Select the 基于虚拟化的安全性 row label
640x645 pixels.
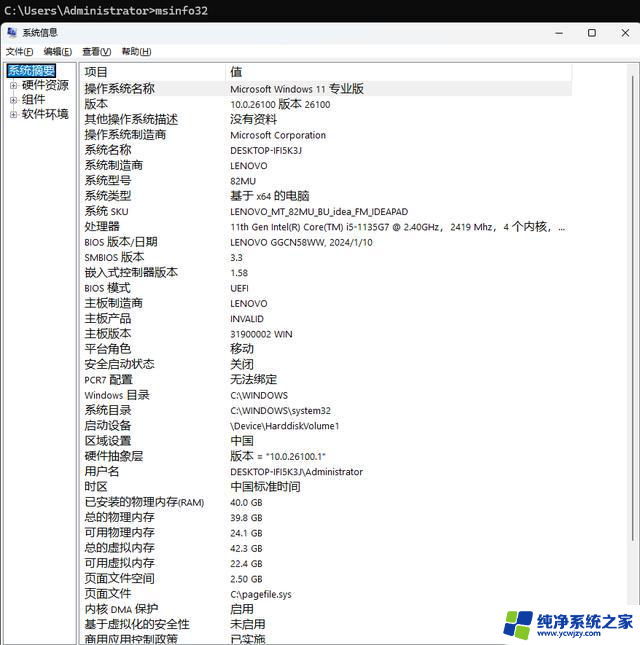[x=137, y=624]
